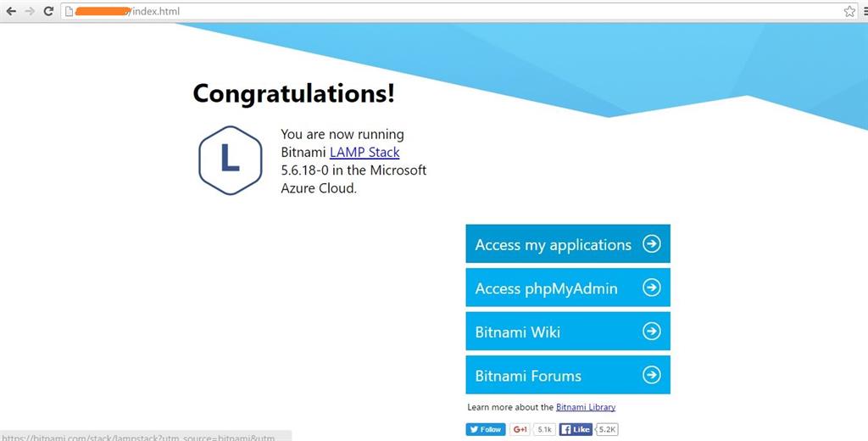Click the Facebook Like button
Screen dimensions: 868x441
[x=576, y=429]
